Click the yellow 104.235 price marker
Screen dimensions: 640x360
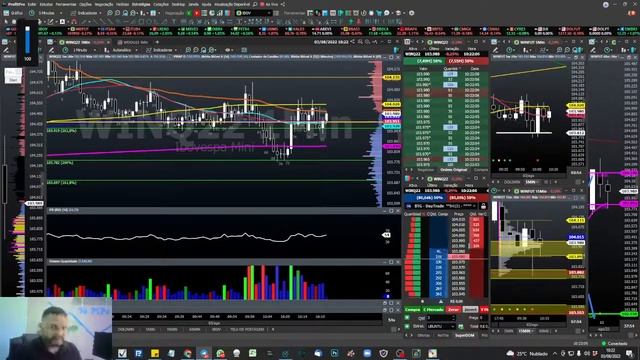[392, 77]
